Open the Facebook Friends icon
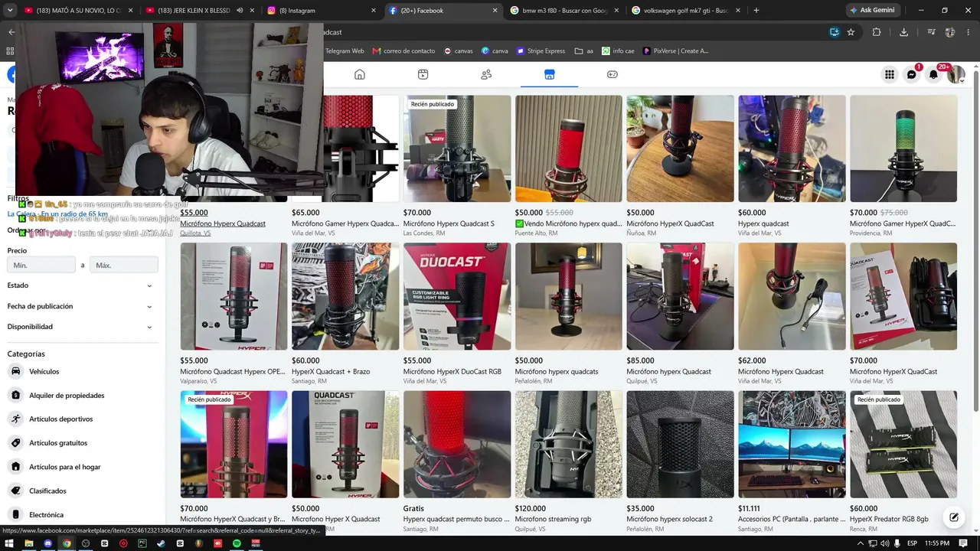The image size is (980, 551). [486, 74]
